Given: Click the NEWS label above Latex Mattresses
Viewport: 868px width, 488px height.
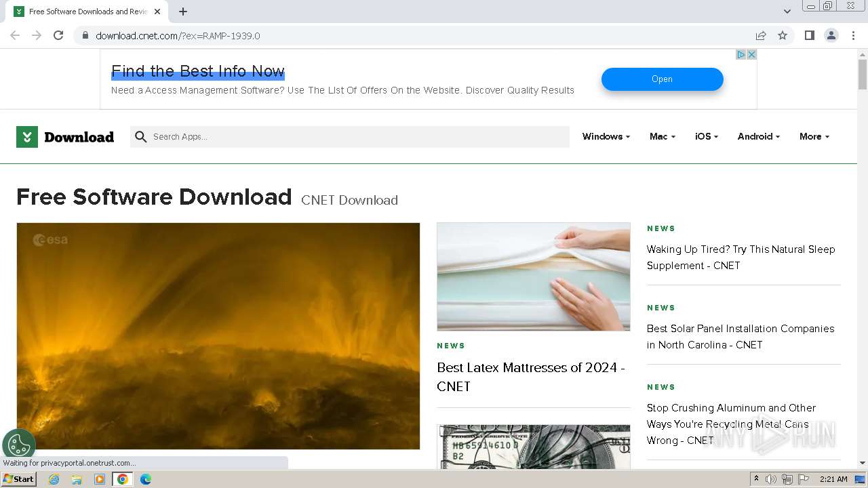Looking at the screenshot, I should (x=451, y=346).
